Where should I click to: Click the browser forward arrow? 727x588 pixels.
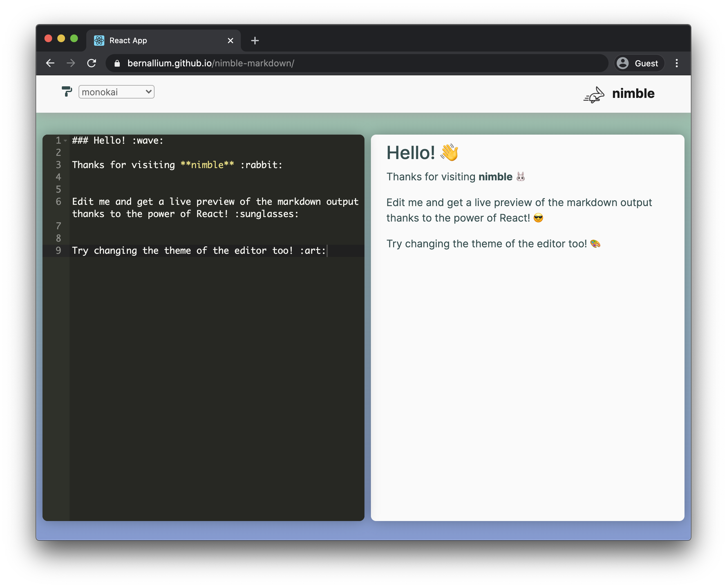pyautogui.click(x=71, y=63)
